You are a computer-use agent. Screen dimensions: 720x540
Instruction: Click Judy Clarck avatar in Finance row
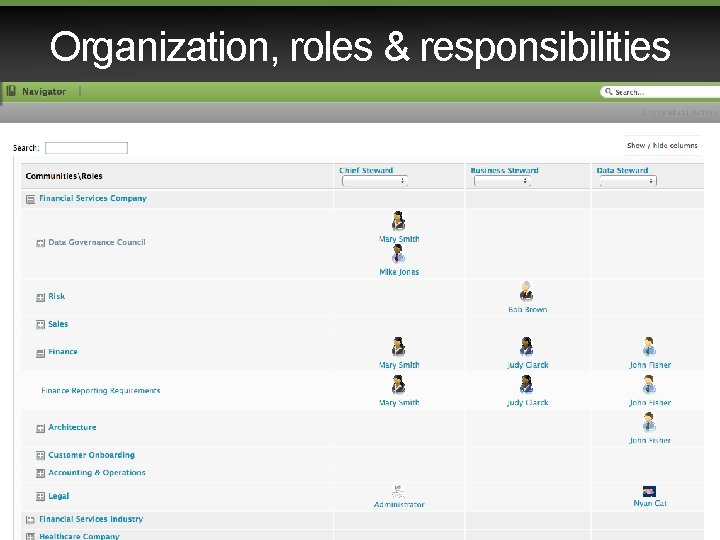click(526, 347)
